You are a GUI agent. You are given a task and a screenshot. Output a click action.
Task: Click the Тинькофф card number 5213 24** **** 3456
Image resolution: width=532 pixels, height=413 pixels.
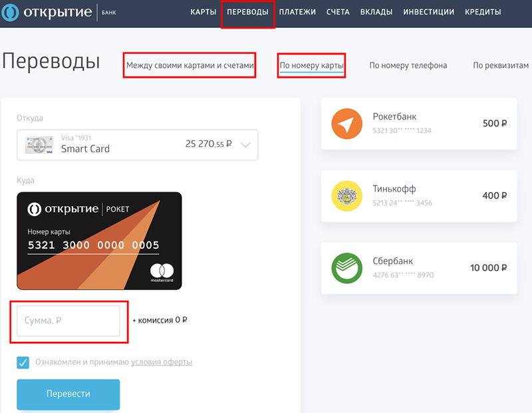coord(402,203)
